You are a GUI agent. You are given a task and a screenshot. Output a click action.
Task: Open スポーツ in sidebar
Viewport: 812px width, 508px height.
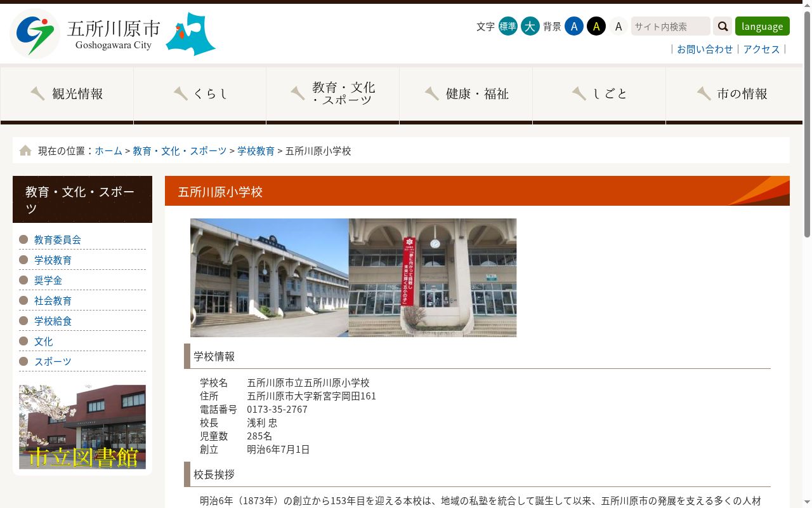[x=53, y=361]
